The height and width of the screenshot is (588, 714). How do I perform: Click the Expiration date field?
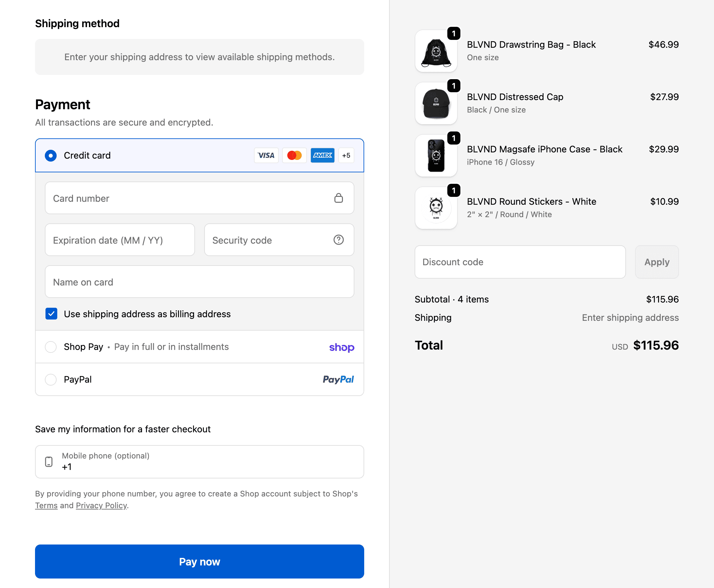[120, 240]
